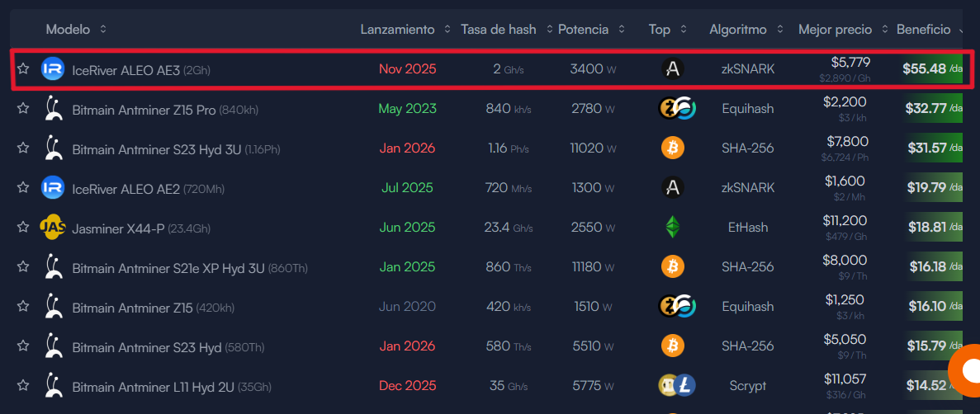The height and width of the screenshot is (414, 980).
Task: Star the IceRiver ALEO AE3 miner as favorite
Action: [23, 69]
